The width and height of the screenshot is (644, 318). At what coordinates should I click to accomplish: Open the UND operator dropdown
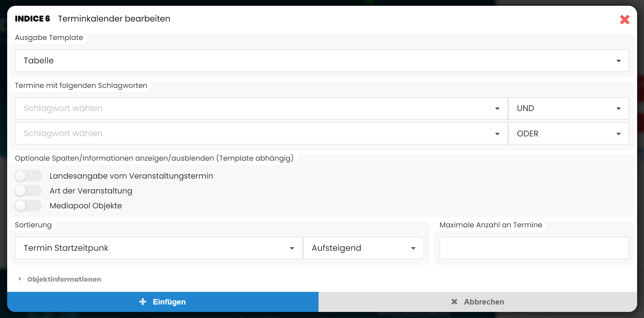pos(568,108)
